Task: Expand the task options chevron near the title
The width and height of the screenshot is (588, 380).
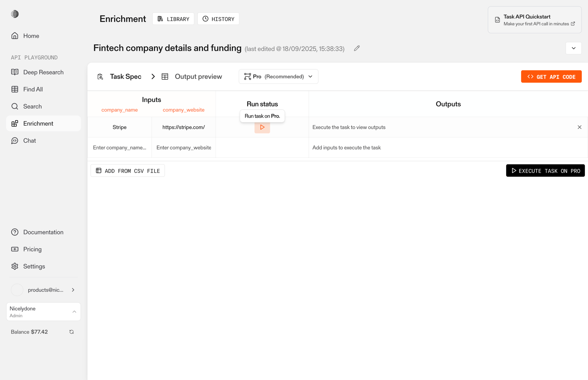Action: (573, 48)
